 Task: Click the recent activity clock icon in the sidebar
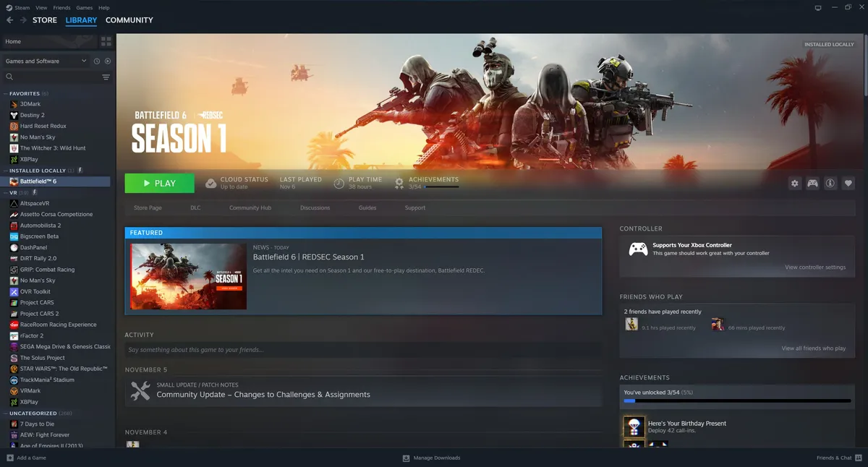pos(97,61)
